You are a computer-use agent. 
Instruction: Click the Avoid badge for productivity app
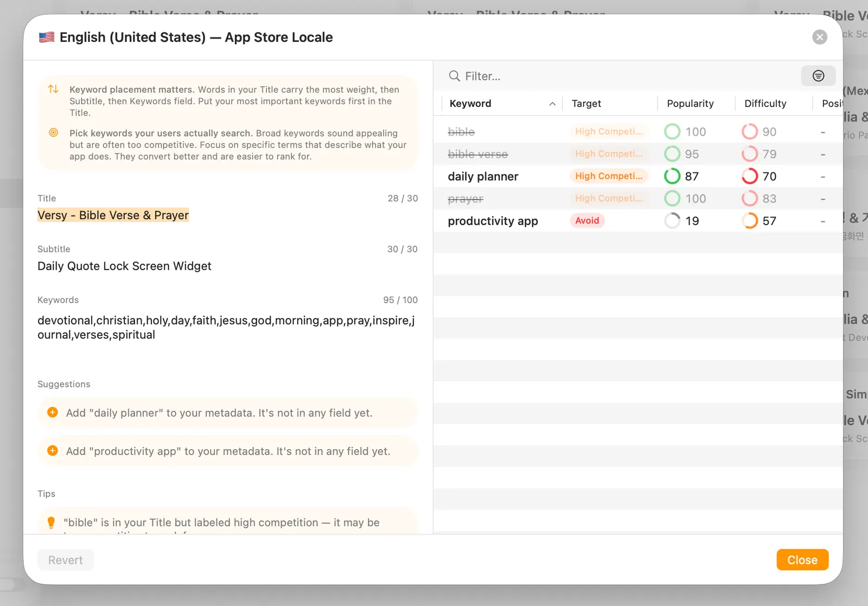[587, 221]
